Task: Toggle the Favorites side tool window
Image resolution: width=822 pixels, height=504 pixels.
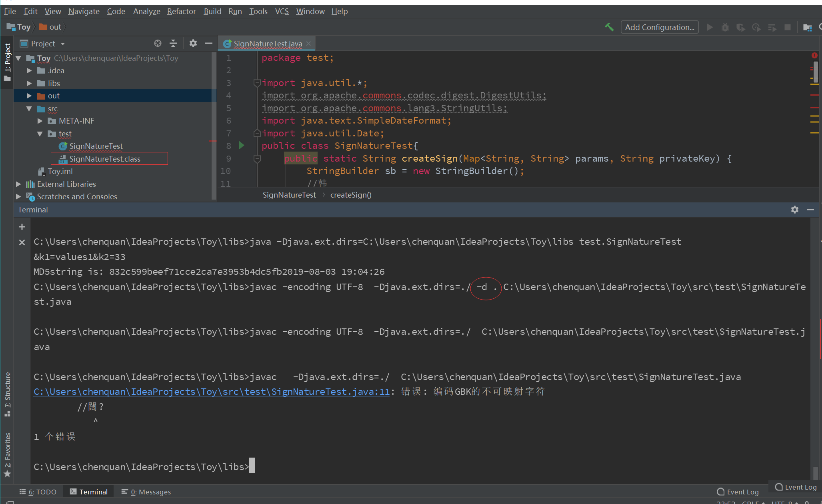Action: 7,454
